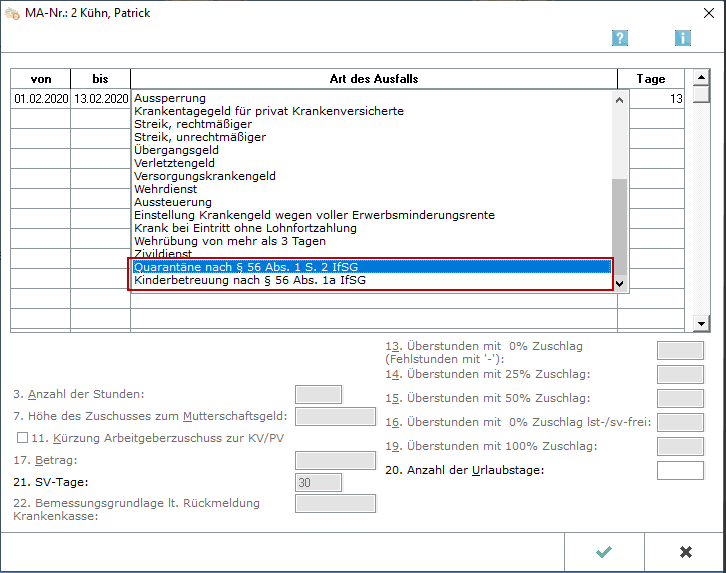This screenshot has width=726, height=573.
Task: Enable Kürzung Arbeitgeberzuschuss zur KV/PV checkbox
Action: 22,438
